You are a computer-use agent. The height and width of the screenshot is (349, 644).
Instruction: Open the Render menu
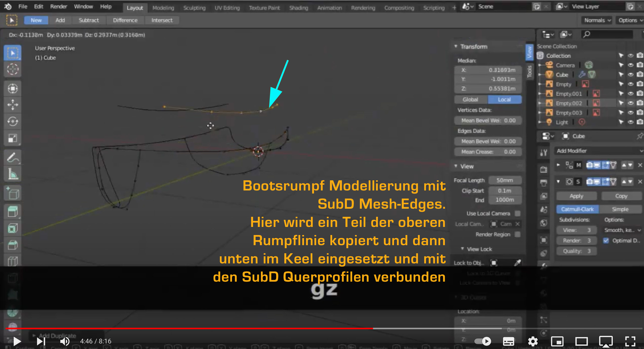[x=58, y=7]
